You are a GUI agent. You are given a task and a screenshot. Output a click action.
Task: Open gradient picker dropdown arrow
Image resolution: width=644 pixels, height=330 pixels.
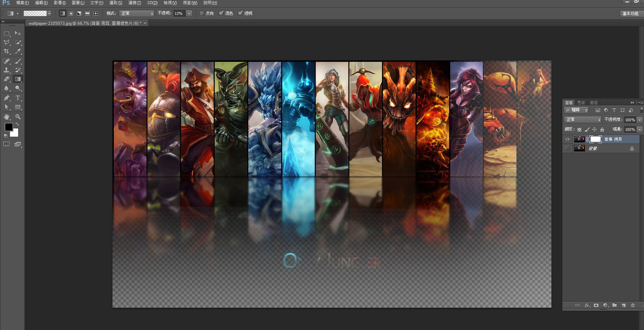[x=49, y=13]
